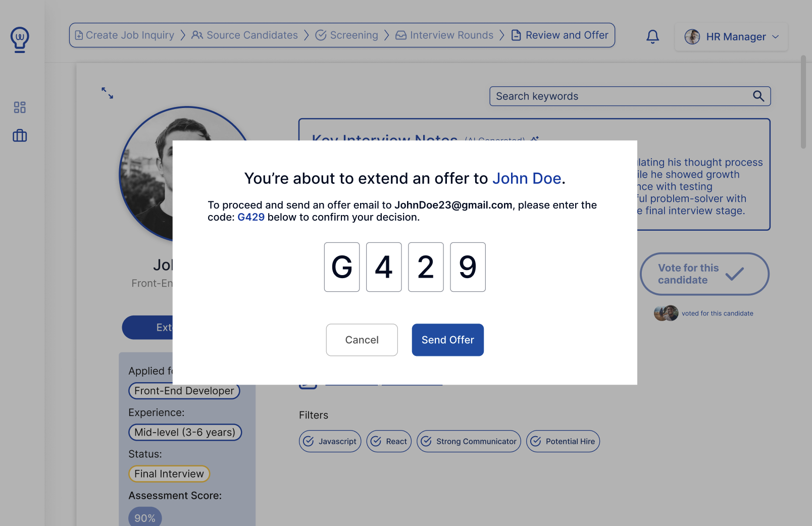
Task: Click the envelope icon beside Interview Rounds
Action: point(400,35)
